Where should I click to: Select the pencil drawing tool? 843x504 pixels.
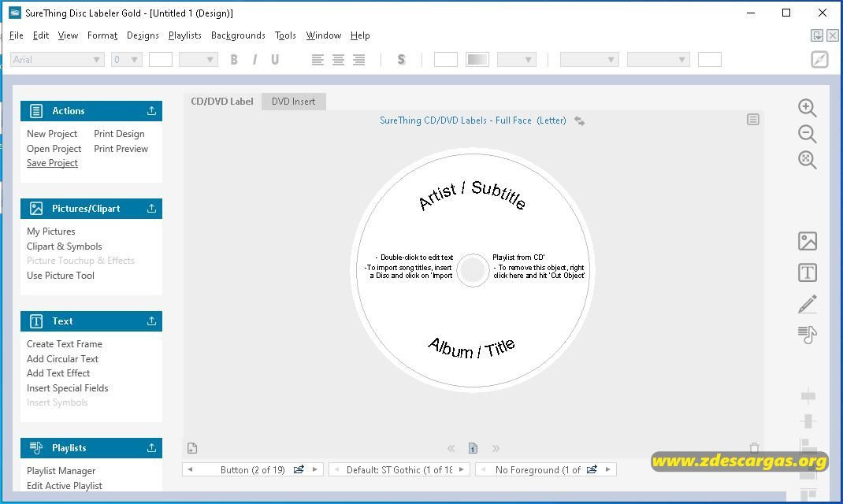tap(807, 304)
